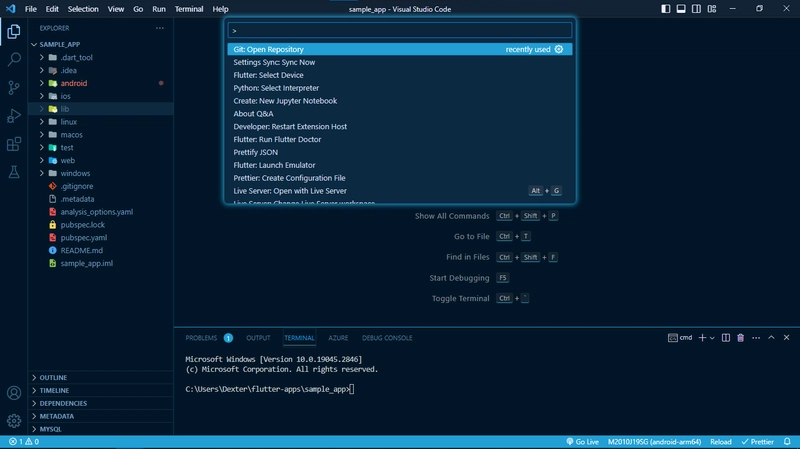Open the Source Control view in activity bar

click(14, 87)
